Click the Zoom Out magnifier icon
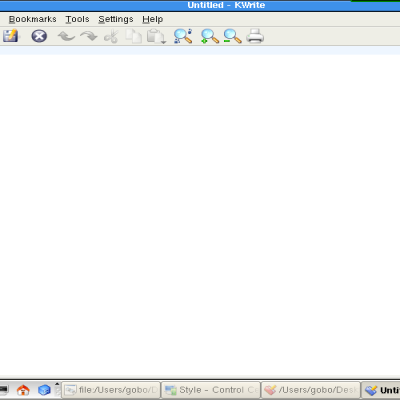Image resolution: width=400 pixels, height=400 pixels. (x=232, y=36)
